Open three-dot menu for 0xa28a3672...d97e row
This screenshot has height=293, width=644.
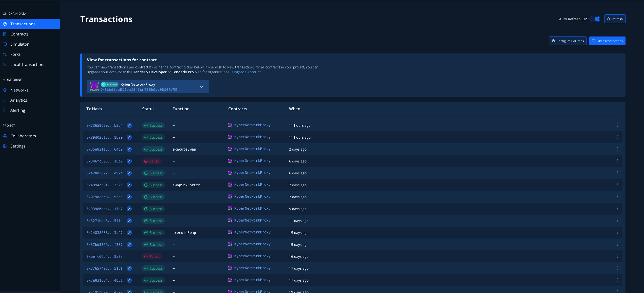(617, 173)
